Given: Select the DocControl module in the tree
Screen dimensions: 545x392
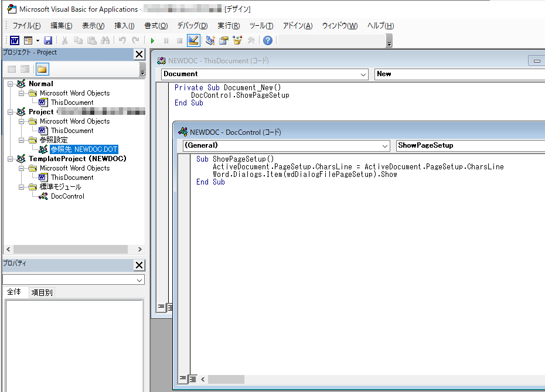Looking at the screenshot, I should tap(67, 196).
